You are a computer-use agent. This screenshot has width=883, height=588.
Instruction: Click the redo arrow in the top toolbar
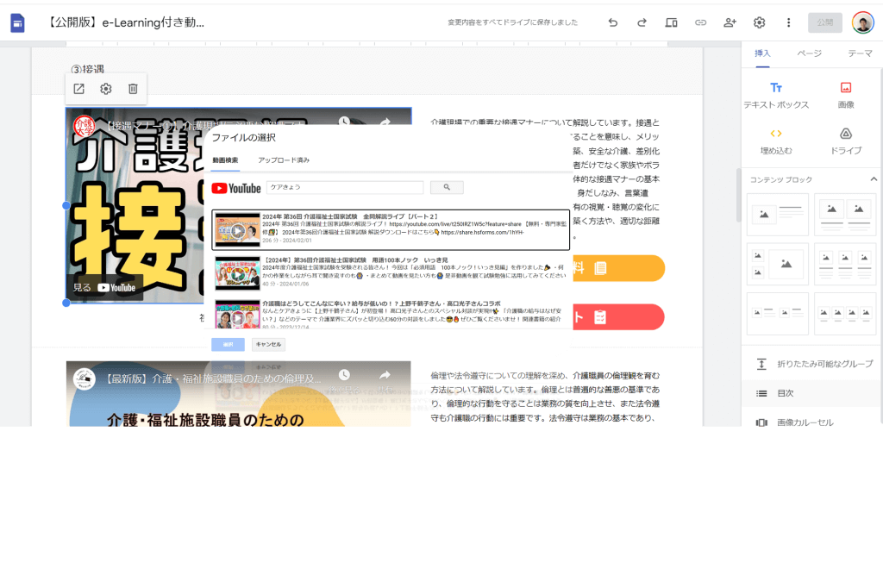pyautogui.click(x=642, y=22)
